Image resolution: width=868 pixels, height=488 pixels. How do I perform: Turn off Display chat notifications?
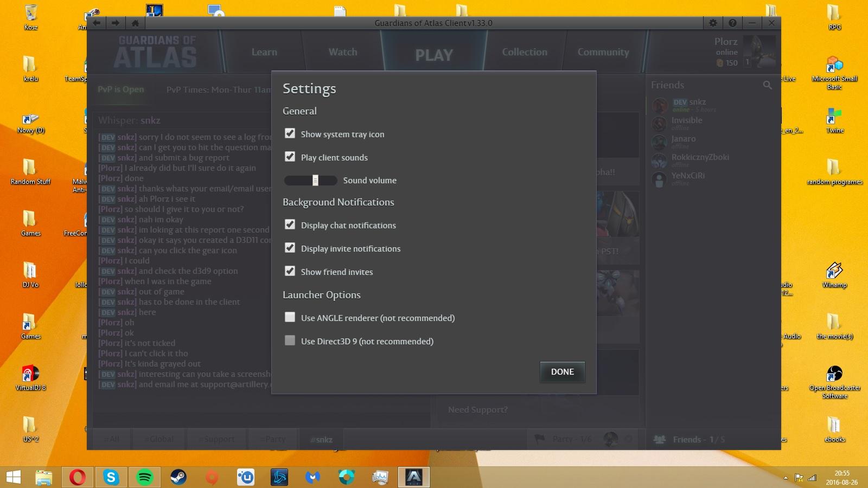[290, 224]
